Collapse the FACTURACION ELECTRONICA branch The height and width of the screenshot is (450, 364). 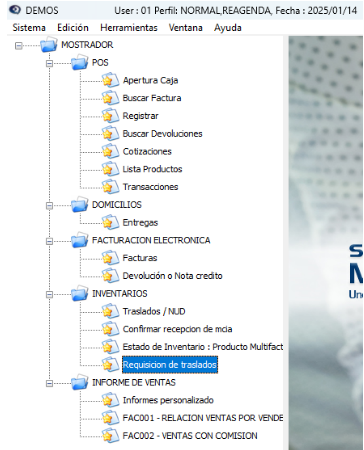click(49, 241)
